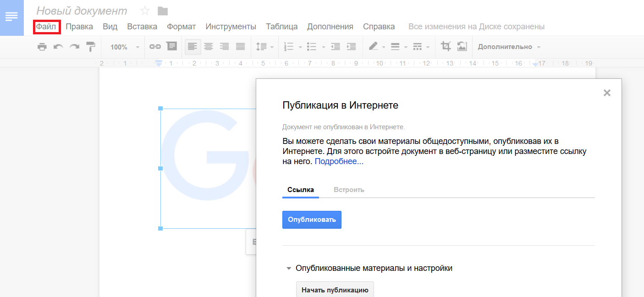The width and height of the screenshot is (644, 297).
Task: Redo the last action
Action: tap(74, 47)
